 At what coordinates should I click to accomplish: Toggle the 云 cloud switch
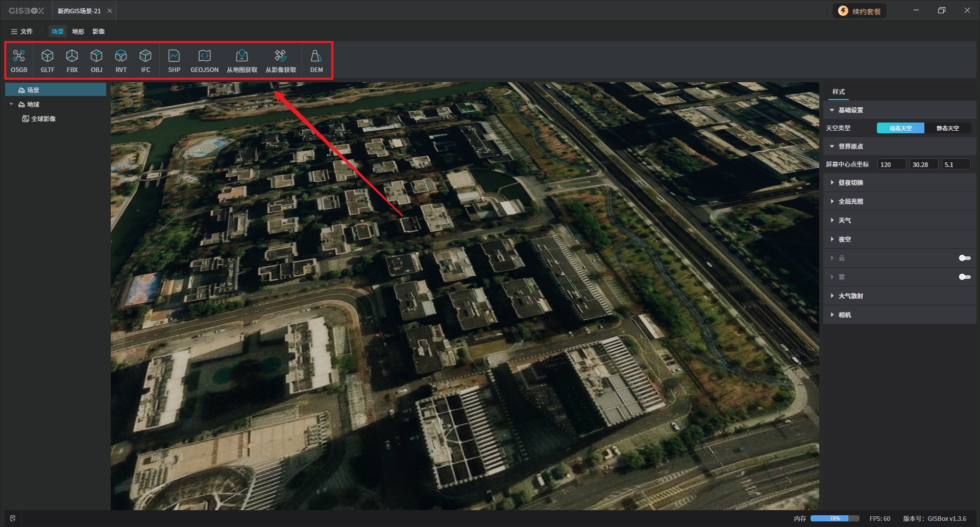click(x=964, y=258)
